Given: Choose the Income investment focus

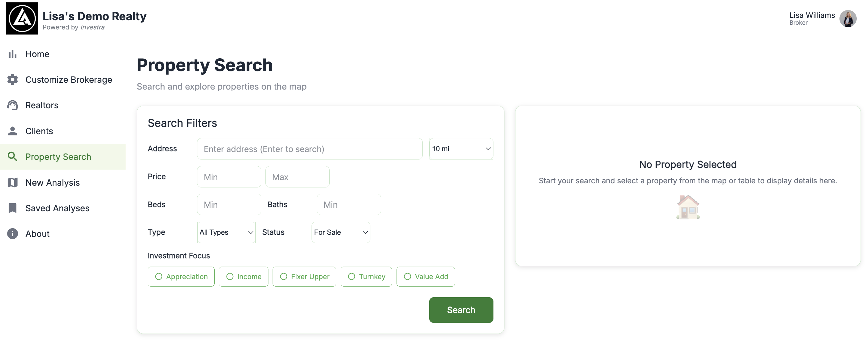Looking at the screenshot, I should pyautogui.click(x=243, y=276).
